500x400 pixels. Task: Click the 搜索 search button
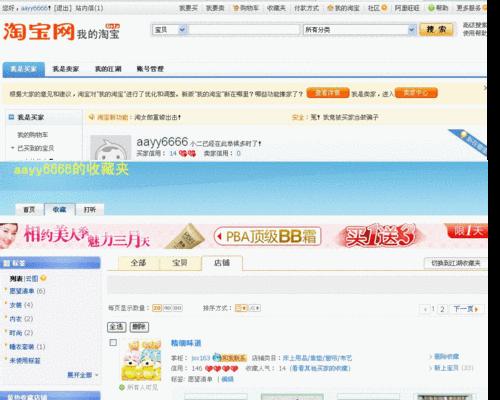(x=436, y=29)
